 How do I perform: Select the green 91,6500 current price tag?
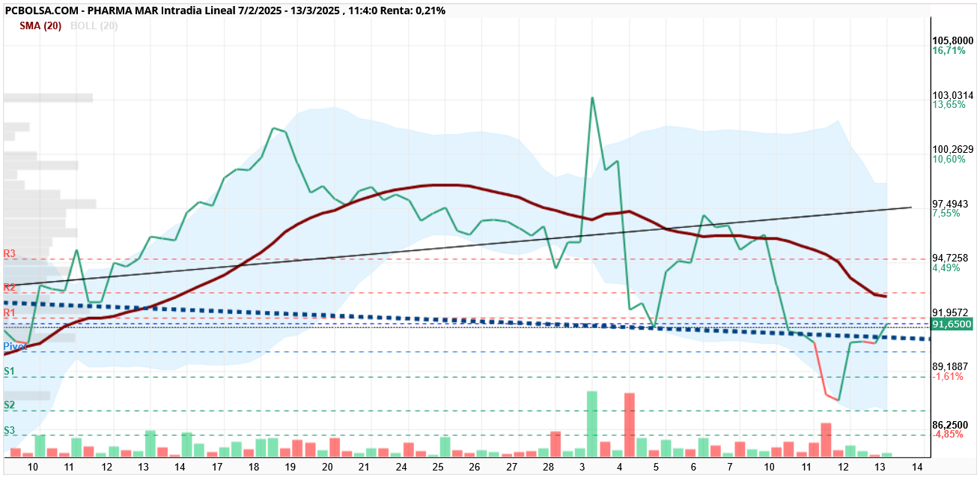[x=952, y=324]
